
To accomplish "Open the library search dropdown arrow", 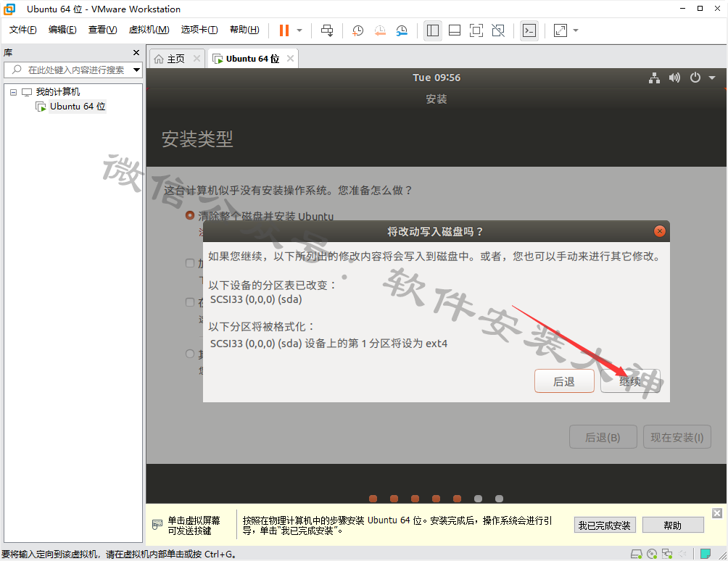I will (136, 70).
